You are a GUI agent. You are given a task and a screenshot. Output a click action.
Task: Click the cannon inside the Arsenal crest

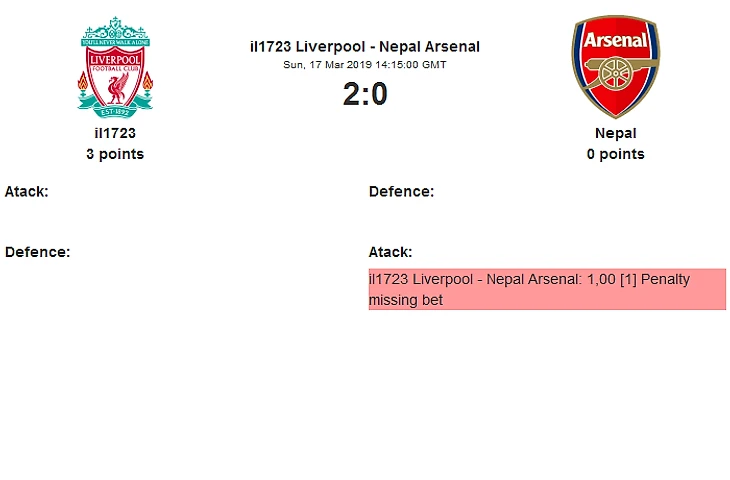pos(615,76)
